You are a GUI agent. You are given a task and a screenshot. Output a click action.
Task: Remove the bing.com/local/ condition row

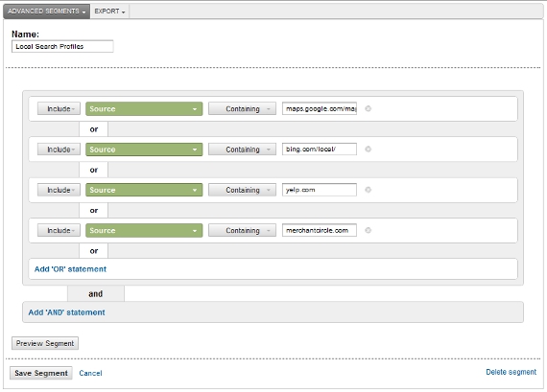click(369, 150)
